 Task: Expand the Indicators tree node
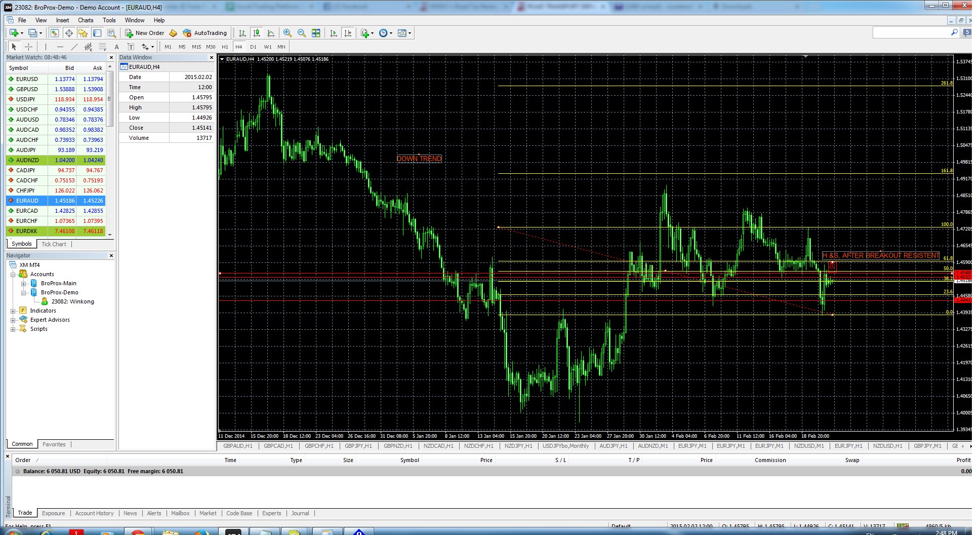click(13, 311)
